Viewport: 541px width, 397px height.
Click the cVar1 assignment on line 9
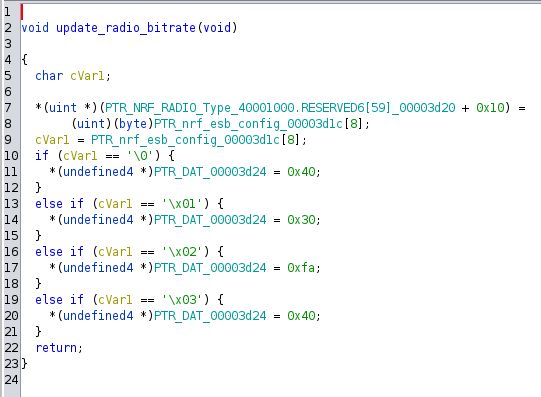click(x=52, y=140)
